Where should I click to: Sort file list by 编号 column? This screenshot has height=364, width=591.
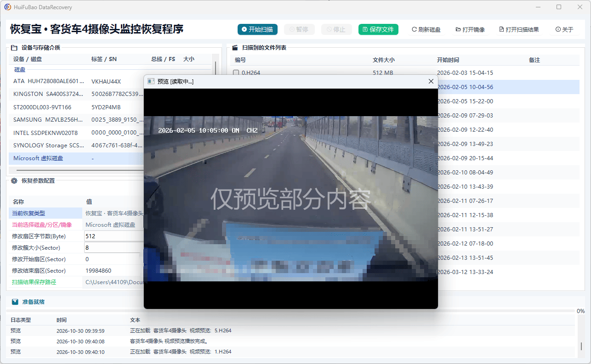coord(240,60)
